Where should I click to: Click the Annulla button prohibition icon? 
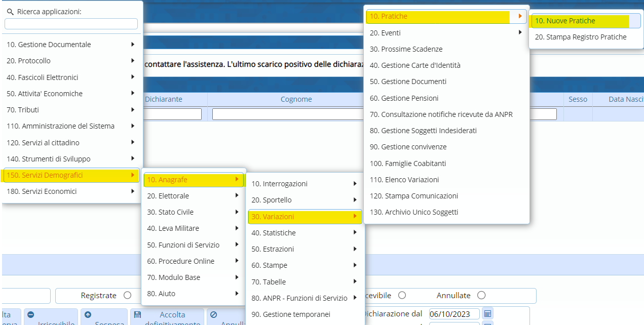[214, 314]
